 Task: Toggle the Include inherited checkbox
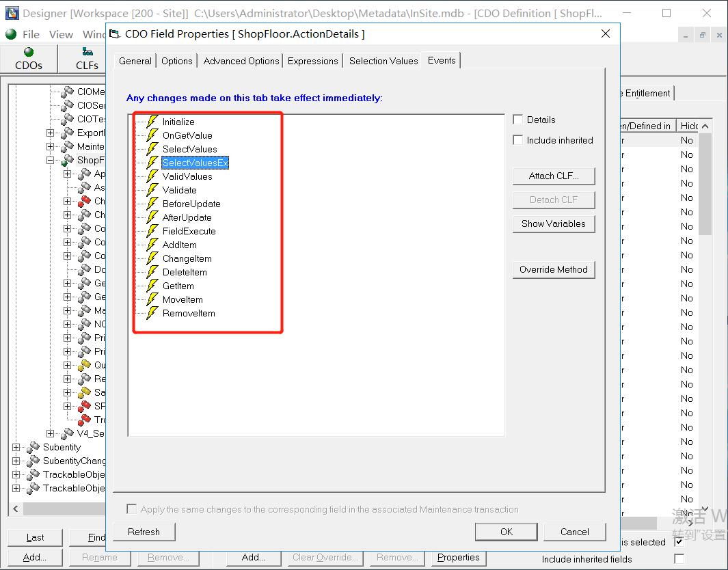coord(518,140)
